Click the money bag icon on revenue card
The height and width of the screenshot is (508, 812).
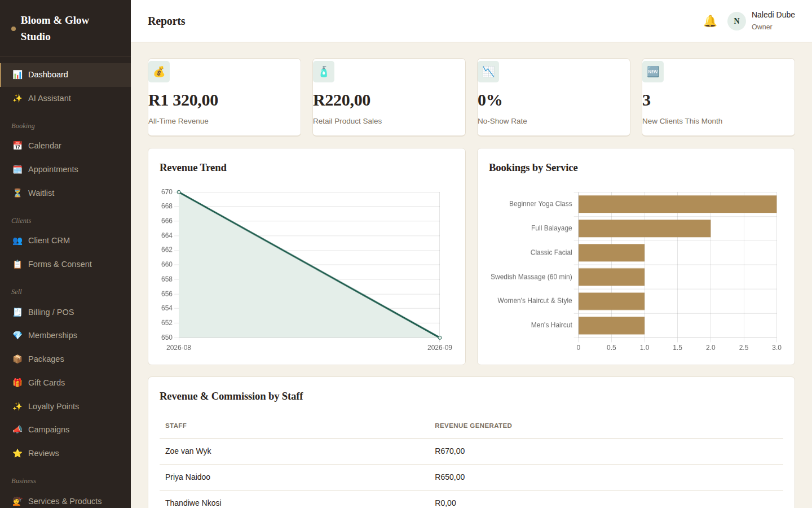(x=159, y=72)
